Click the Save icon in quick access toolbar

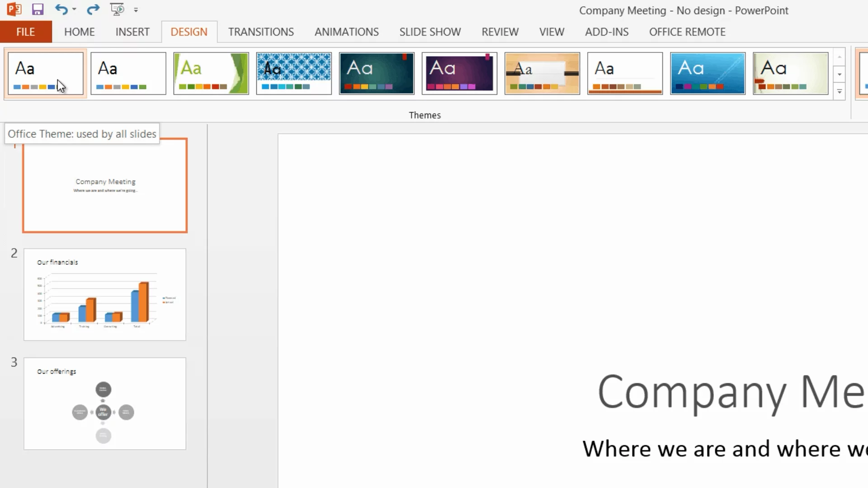pyautogui.click(x=38, y=9)
